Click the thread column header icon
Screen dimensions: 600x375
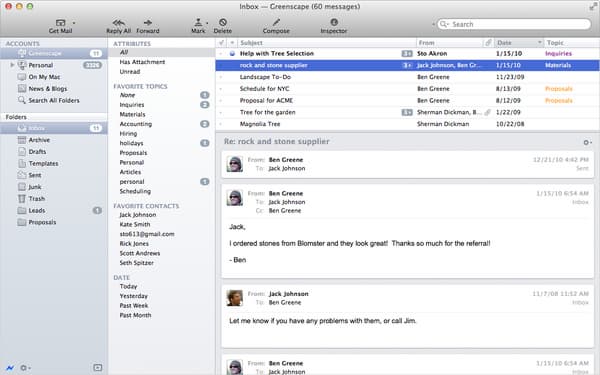(221, 42)
